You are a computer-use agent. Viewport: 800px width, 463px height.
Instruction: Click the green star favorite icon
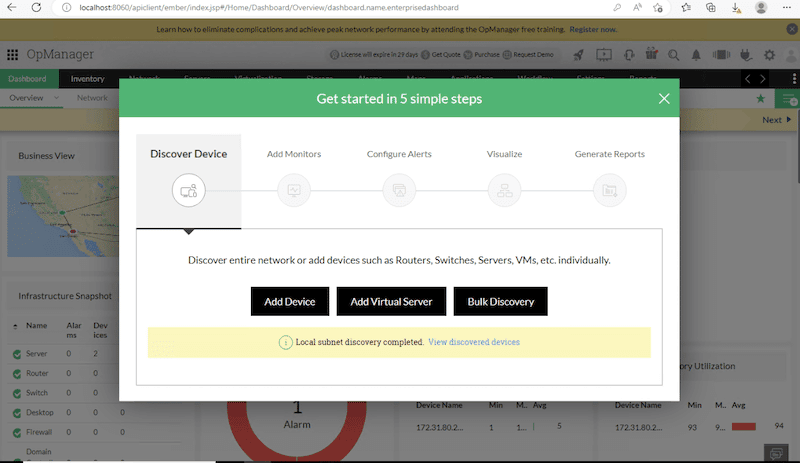point(761,99)
